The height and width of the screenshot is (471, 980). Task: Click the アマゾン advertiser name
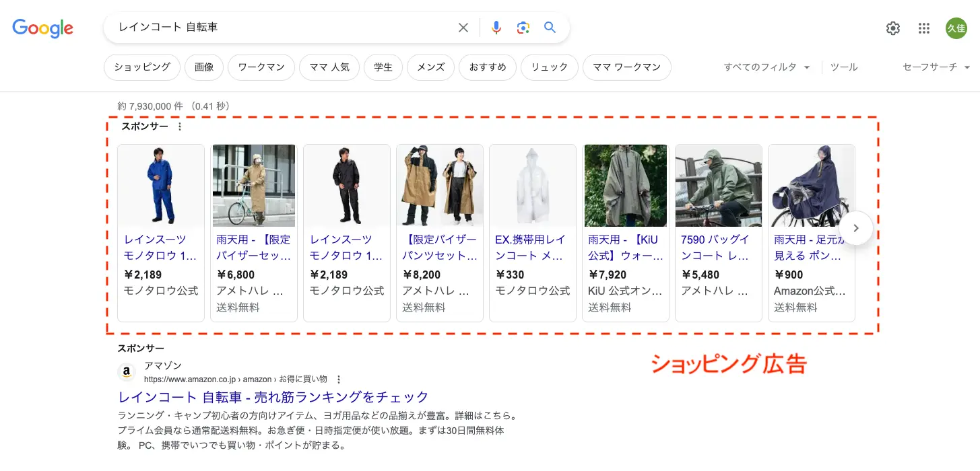coord(163,365)
